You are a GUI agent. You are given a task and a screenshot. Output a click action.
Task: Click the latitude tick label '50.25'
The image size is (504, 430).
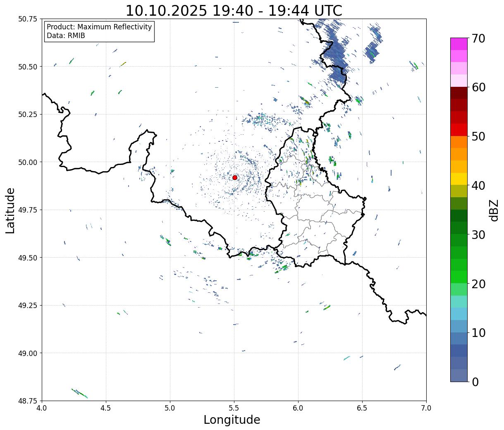pos(28,115)
